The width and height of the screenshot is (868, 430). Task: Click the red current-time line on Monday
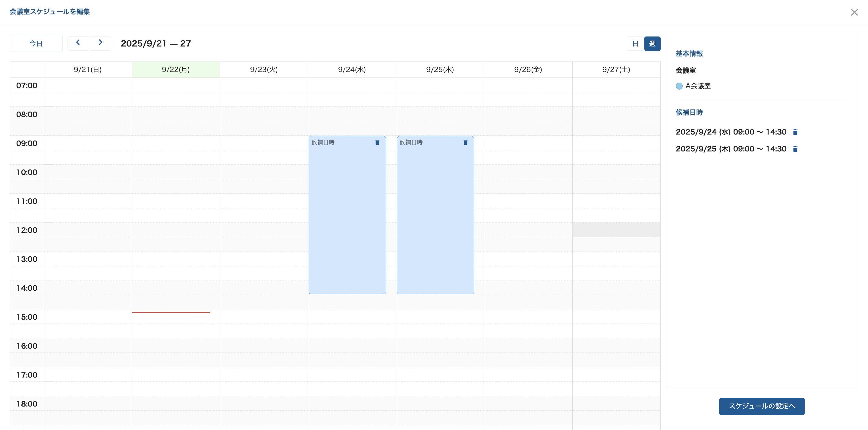click(171, 312)
